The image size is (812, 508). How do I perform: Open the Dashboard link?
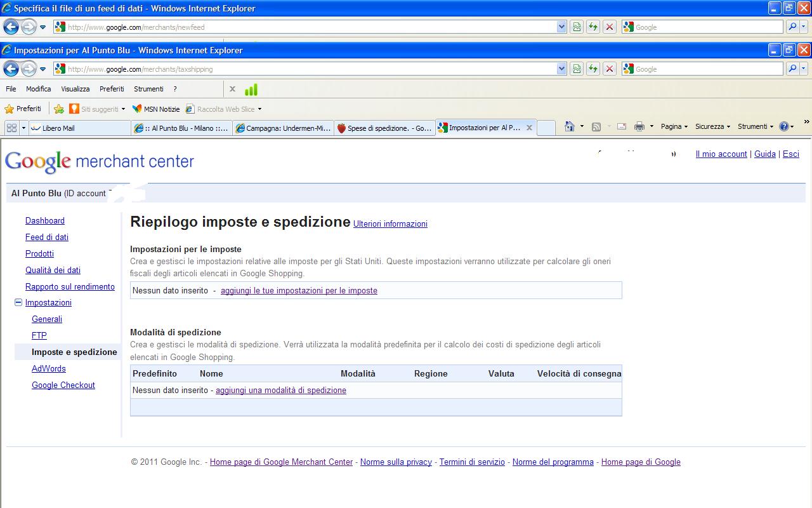click(45, 220)
